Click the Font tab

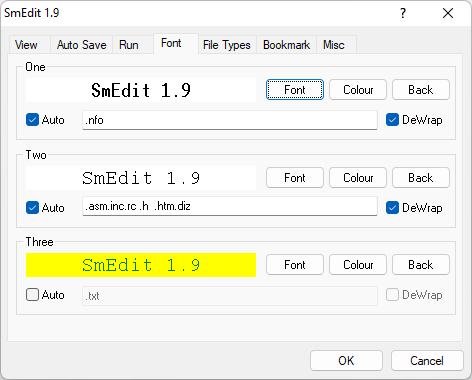pyautogui.click(x=176, y=43)
